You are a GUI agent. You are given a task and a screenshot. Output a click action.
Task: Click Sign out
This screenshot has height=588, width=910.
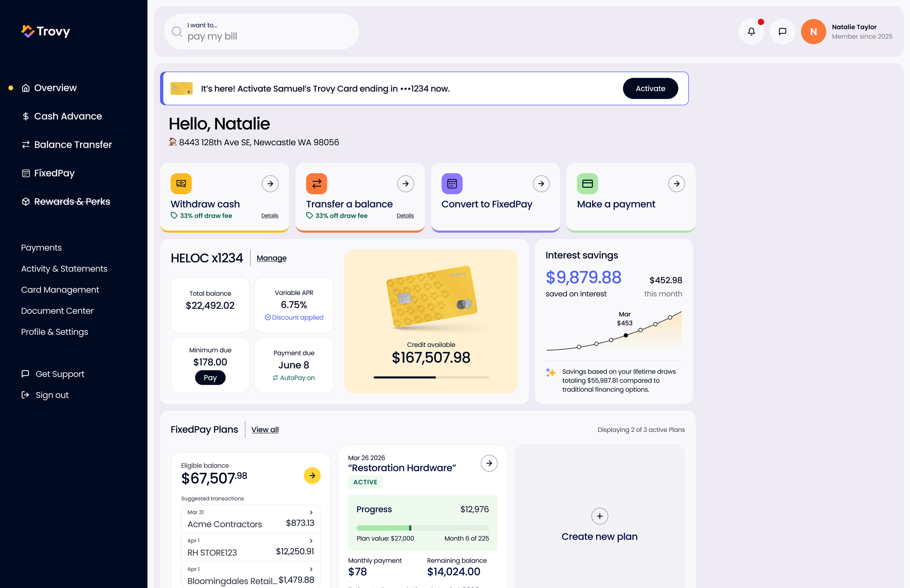pos(45,395)
